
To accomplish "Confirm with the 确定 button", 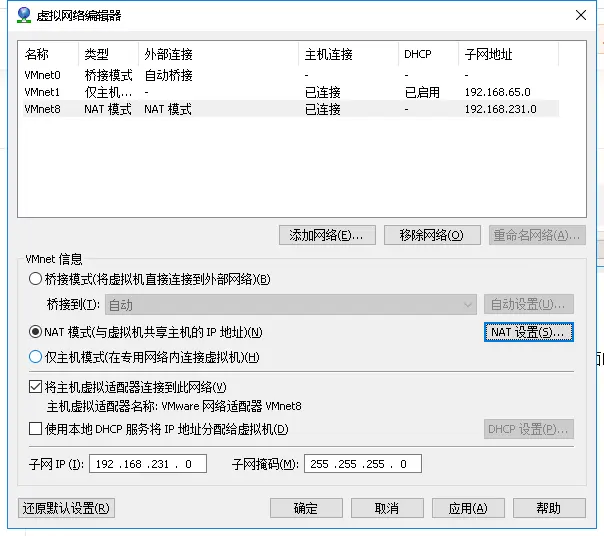I will point(306,508).
